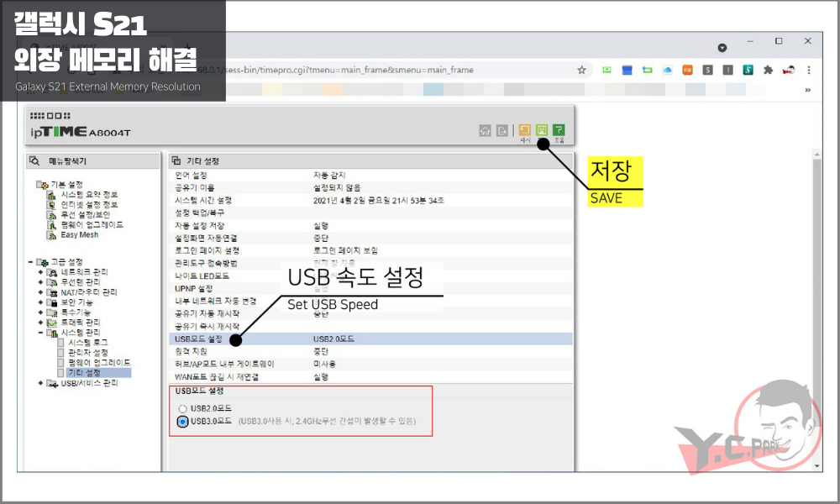Select 자동 설정 저장 row
Viewport: 840px width, 504px height.
pyautogui.click(x=372, y=225)
